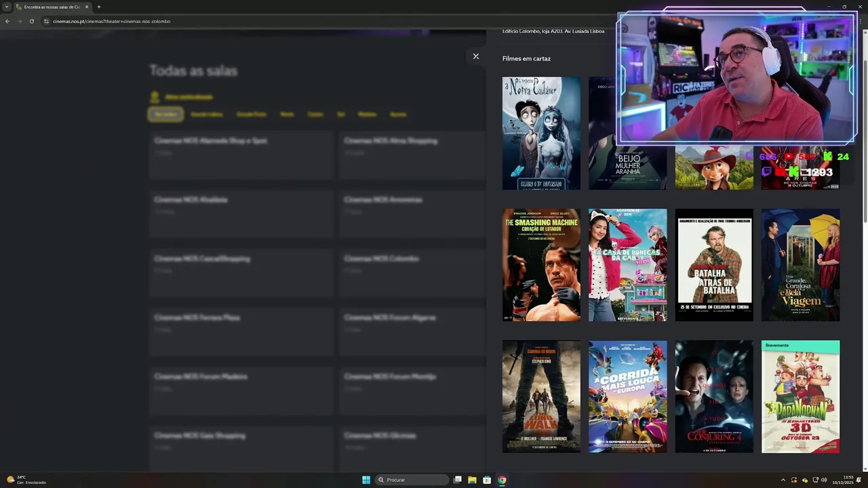The height and width of the screenshot is (488, 868).
Task: Select The Smashing Machine movie poster
Action: [x=541, y=265]
